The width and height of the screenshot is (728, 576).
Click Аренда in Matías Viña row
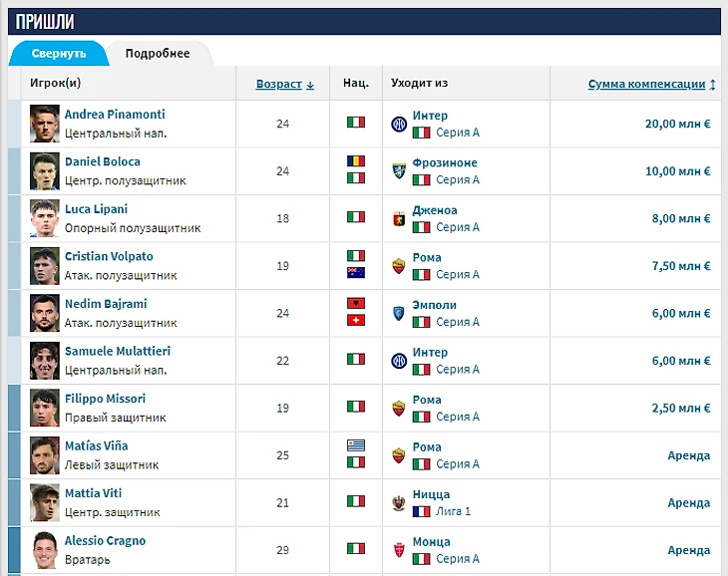coord(689,455)
